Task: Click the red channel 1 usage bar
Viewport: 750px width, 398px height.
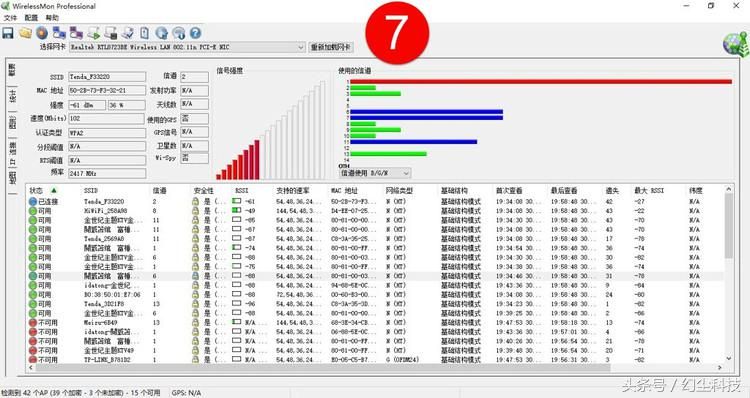Action: [x=541, y=82]
